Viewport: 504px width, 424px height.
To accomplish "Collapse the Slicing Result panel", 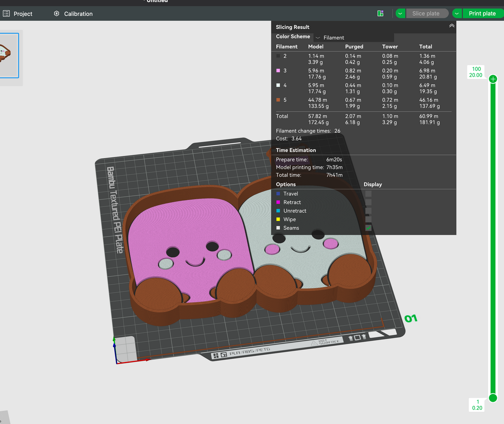I will 451,26.
